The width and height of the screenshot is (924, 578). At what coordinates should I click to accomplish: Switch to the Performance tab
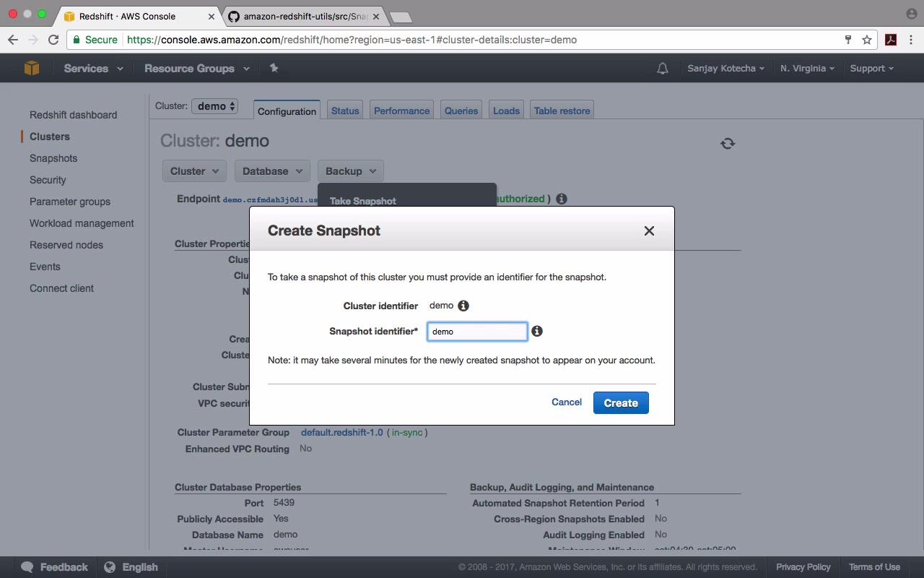pos(401,111)
